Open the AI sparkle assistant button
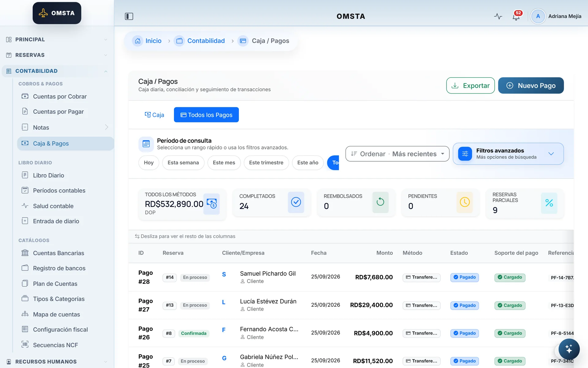This screenshot has width=588, height=368. 569,349
